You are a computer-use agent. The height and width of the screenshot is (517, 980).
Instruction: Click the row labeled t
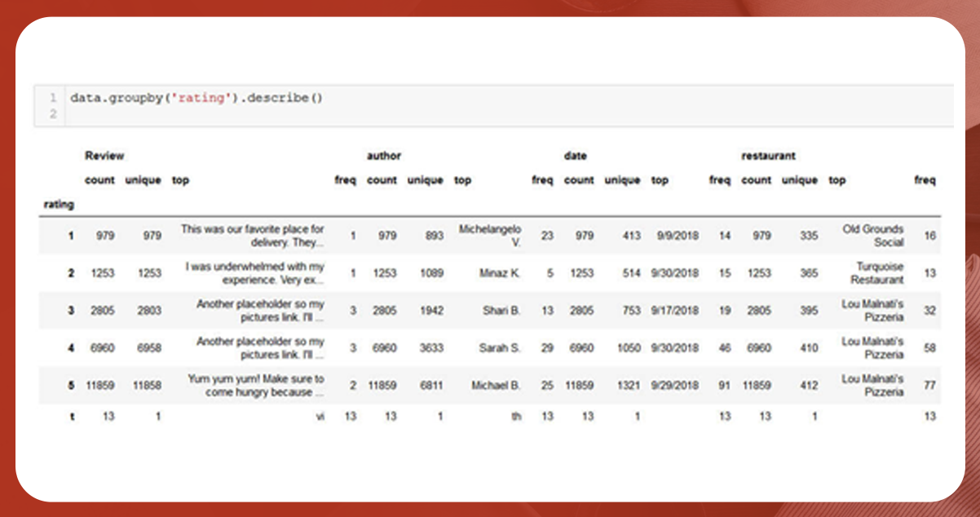(71, 416)
